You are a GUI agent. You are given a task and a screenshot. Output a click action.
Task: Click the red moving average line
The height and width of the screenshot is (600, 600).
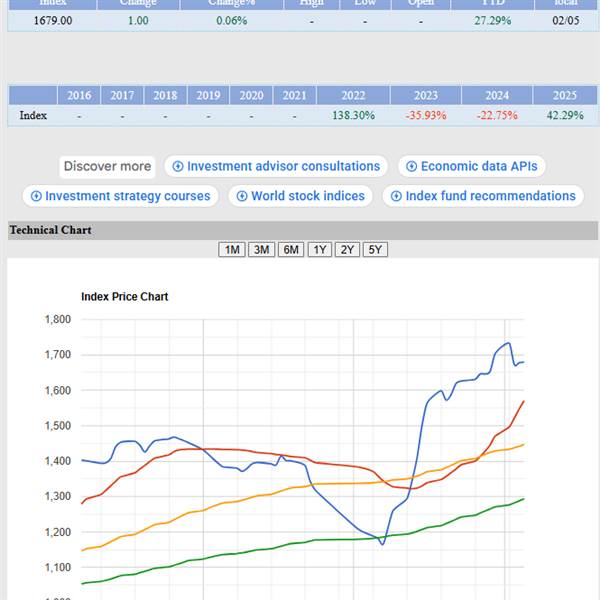[250, 450]
